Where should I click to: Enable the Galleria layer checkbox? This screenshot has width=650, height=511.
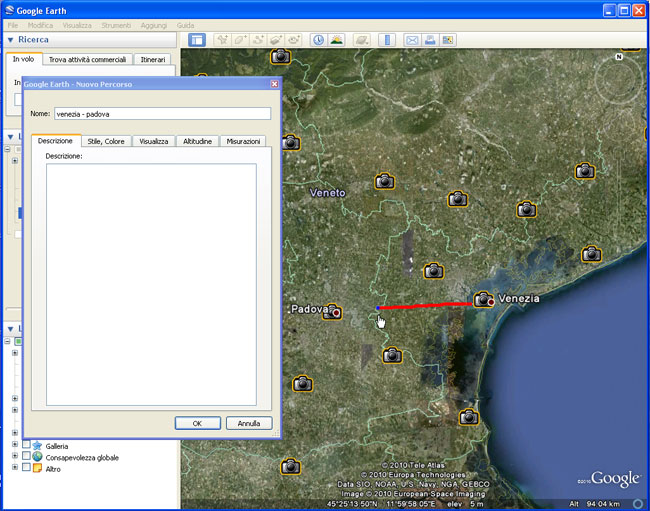click(26, 444)
